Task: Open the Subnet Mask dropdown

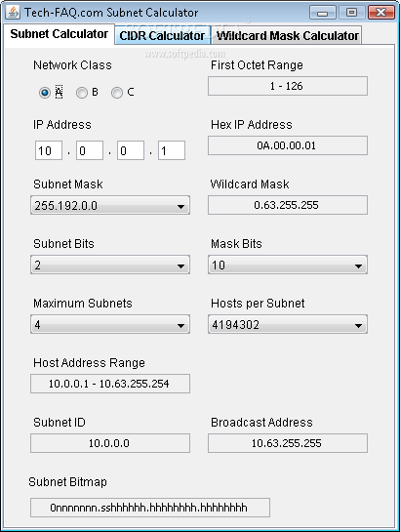Action: tap(110, 205)
